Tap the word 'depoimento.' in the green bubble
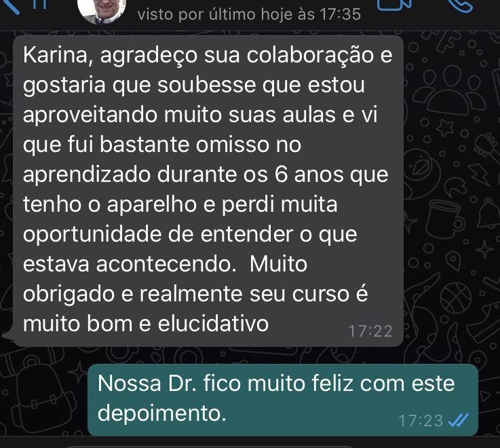500x448 pixels. (x=161, y=413)
